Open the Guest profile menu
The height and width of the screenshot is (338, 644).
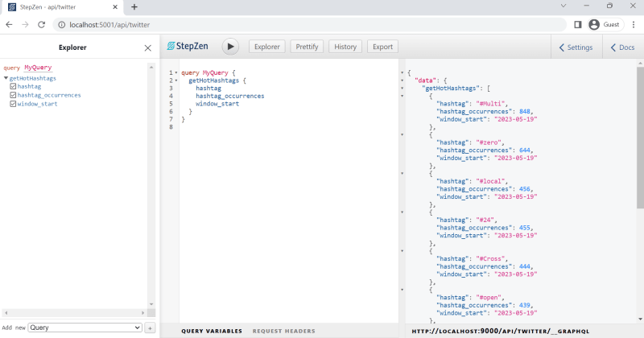[605, 25]
